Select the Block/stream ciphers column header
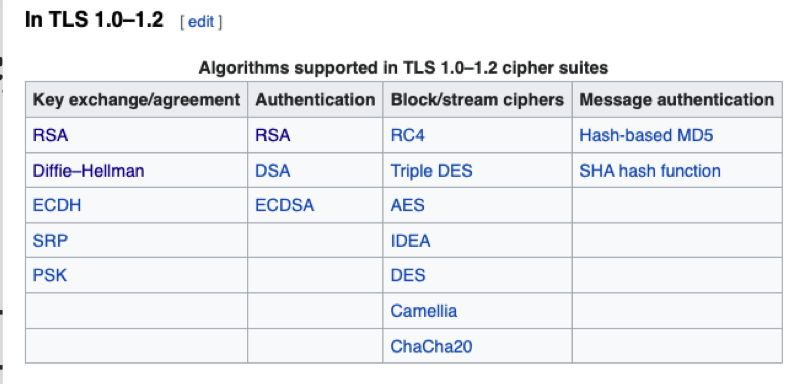This screenshot has height=384, width=806. (478, 100)
